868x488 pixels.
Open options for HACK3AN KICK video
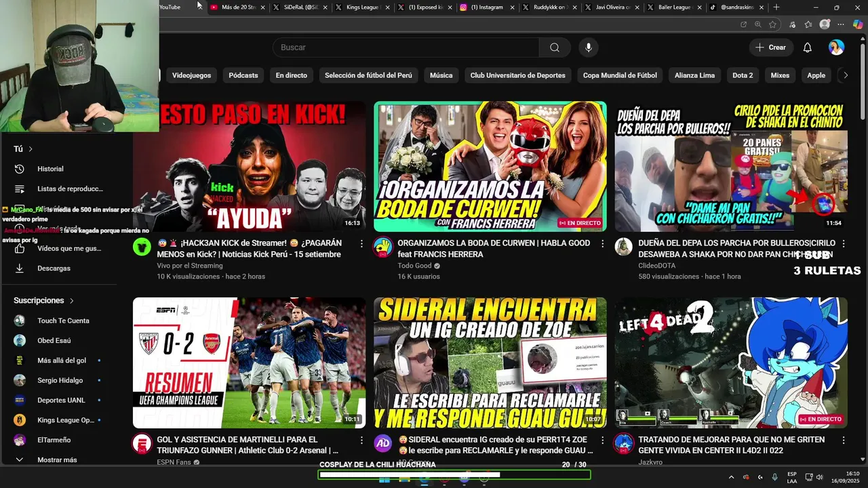point(361,243)
